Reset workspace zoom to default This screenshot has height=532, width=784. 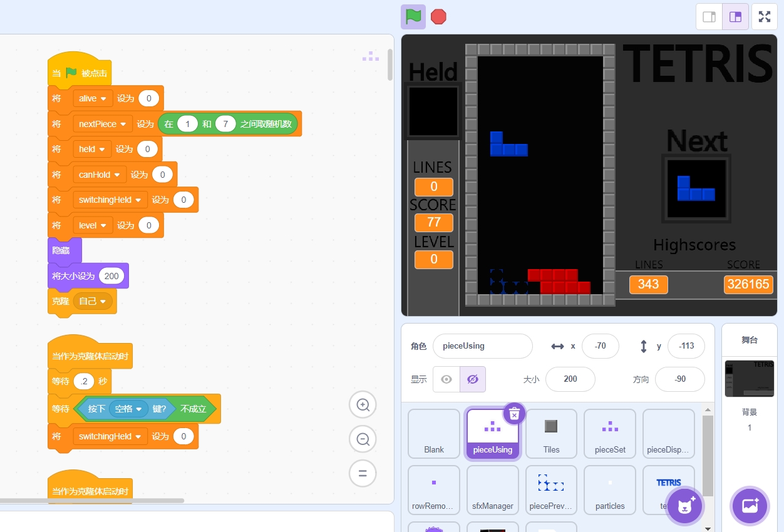tap(363, 473)
